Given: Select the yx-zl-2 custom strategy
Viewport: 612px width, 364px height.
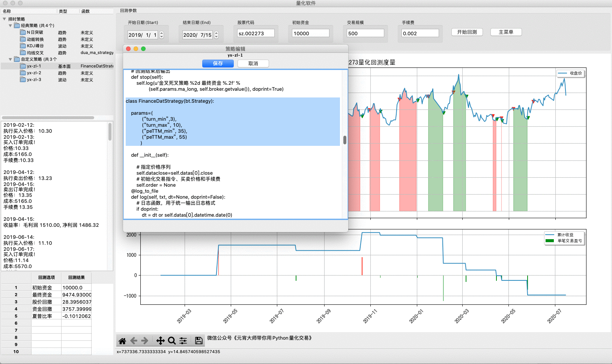Looking at the screenshot, I should (57, 73).
